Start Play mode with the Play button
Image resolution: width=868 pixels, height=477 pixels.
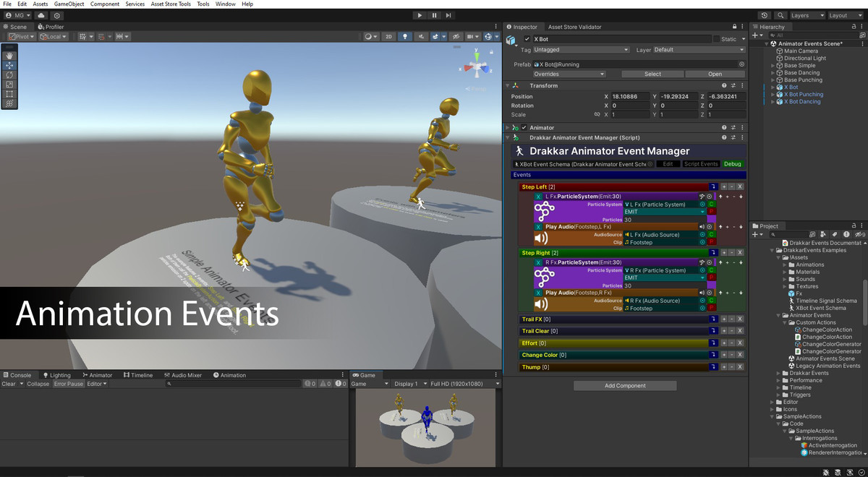pos(420,15)
